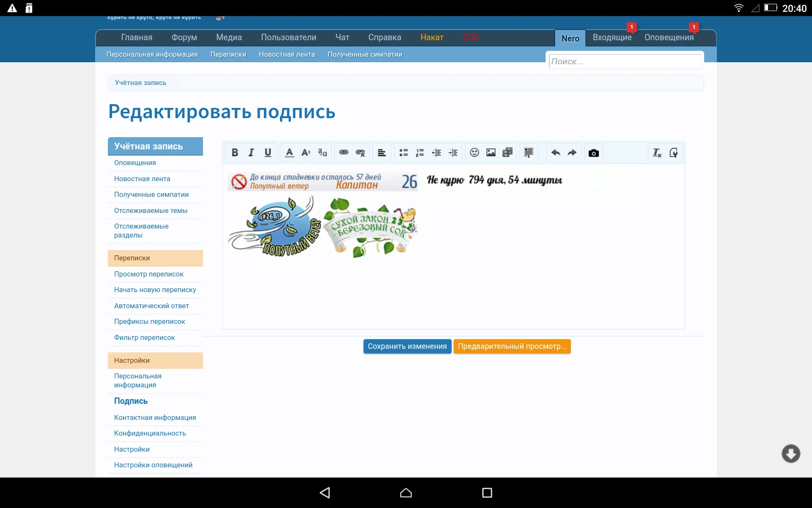Click the Поиск search field
This screenshot has height=508, width=812.
click(x=625, y=61)
